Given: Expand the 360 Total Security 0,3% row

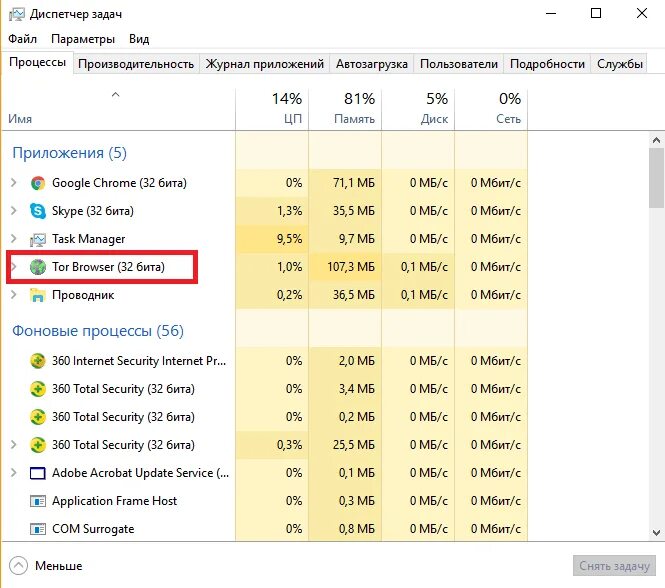Looking at the screenshot, I should pos(14,445).
